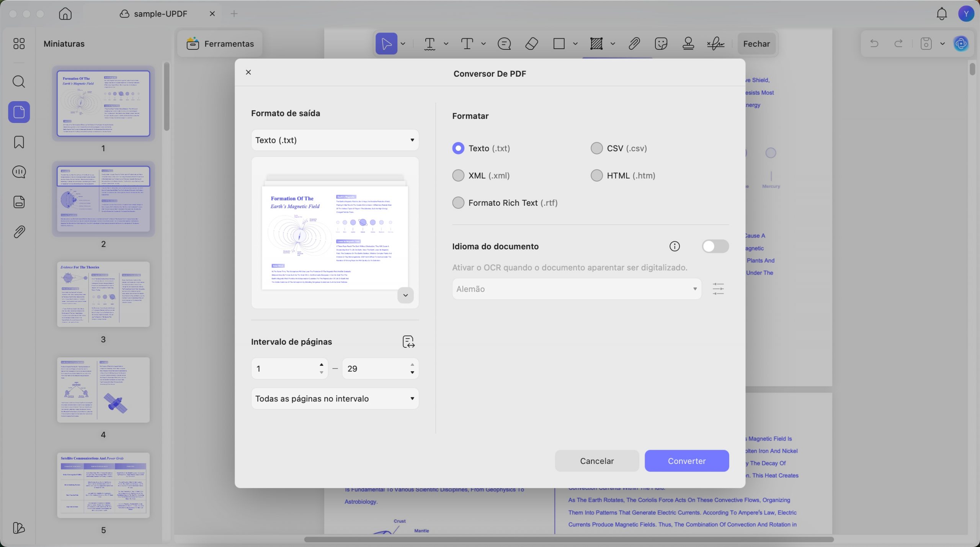Expand the preview chevron below the thumbnail

click(x=405, y=295)
